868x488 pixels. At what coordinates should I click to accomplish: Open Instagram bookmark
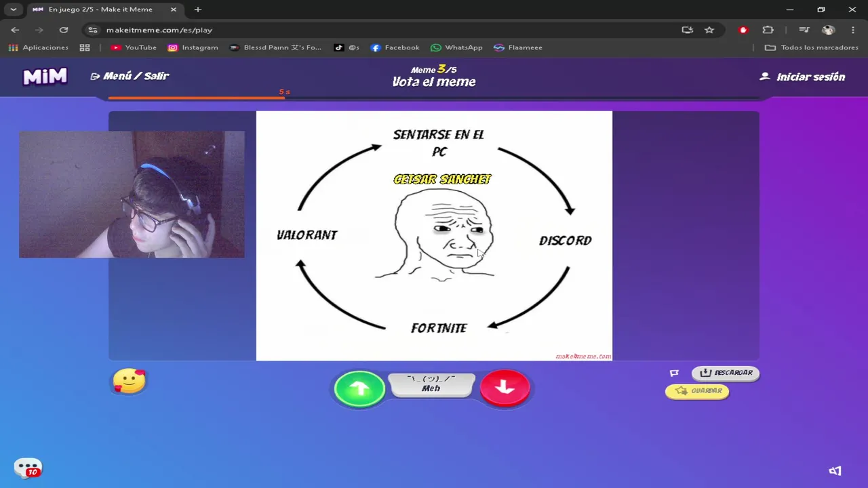(193, 47)
